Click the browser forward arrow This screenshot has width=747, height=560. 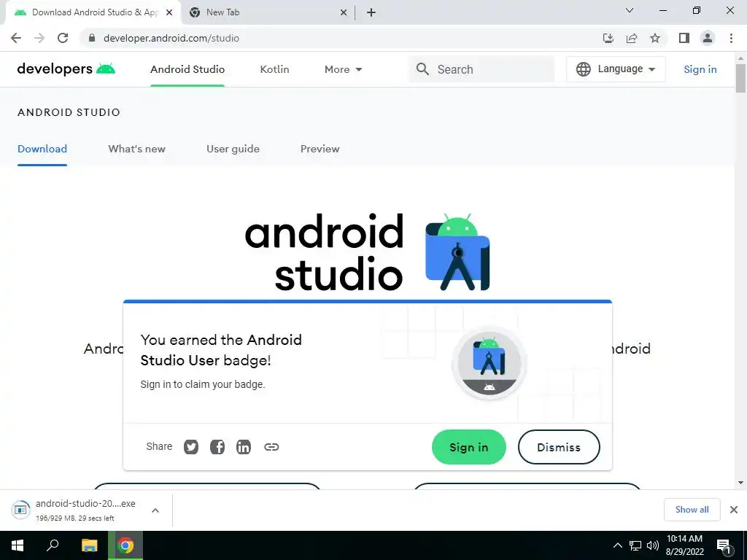click(39, 38)
